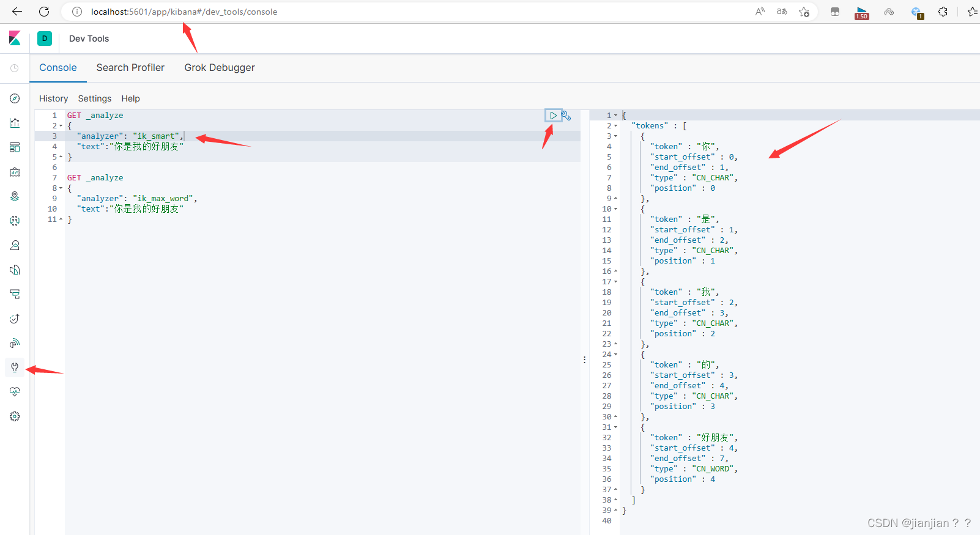Screen dimensions: 980x535
Task: Open recently viewed clock icon in sidebar
Action: [x=15, y=68]
